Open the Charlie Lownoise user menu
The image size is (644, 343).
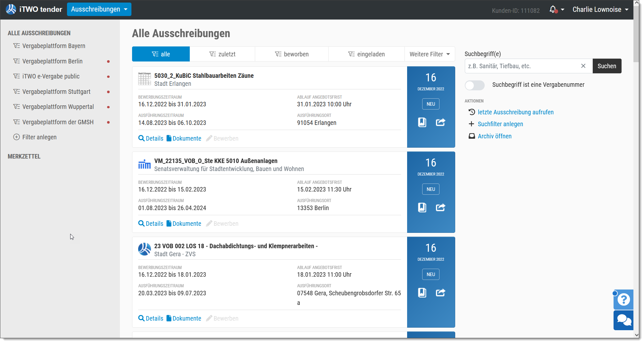pyautogui.click(x=600, y=10)
